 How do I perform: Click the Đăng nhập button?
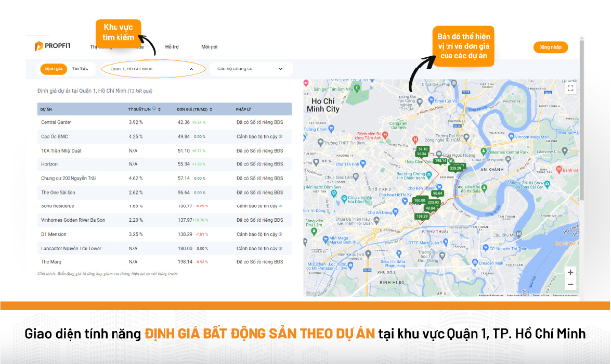pos(550,47)
